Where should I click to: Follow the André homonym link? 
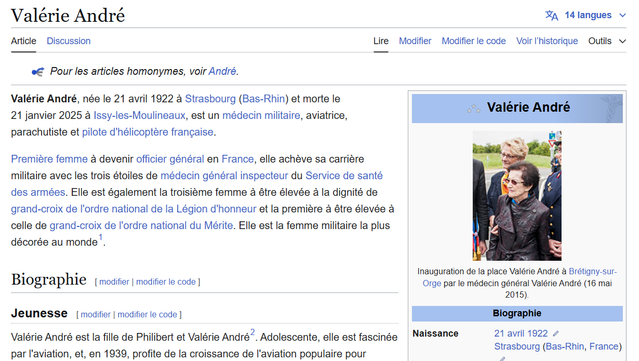point(222,71)
